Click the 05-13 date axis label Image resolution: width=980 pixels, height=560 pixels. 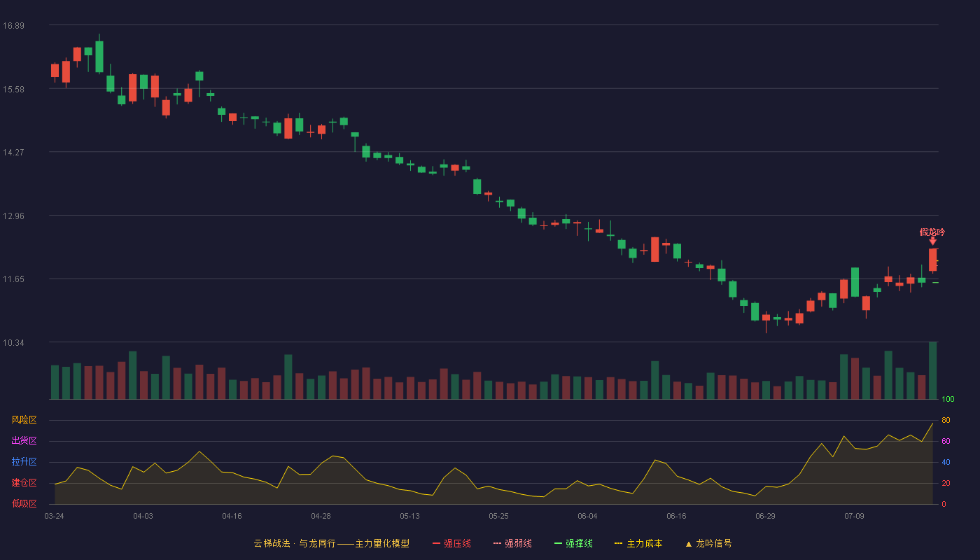(x=409, y=516)
